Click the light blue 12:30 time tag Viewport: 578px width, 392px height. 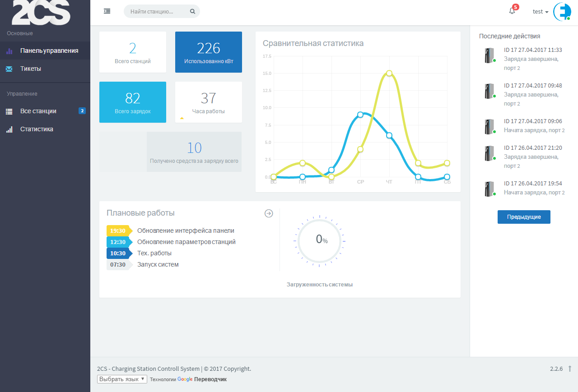(119, 242)
